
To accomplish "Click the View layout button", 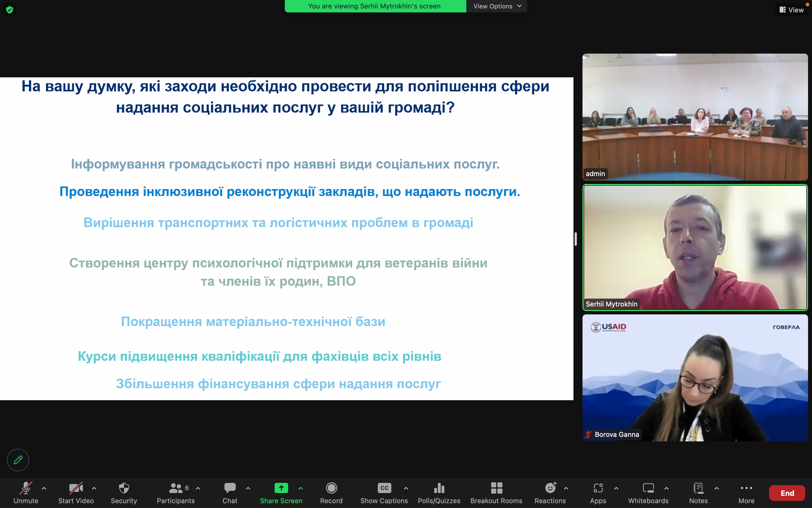I will click(x=791, y=10).
